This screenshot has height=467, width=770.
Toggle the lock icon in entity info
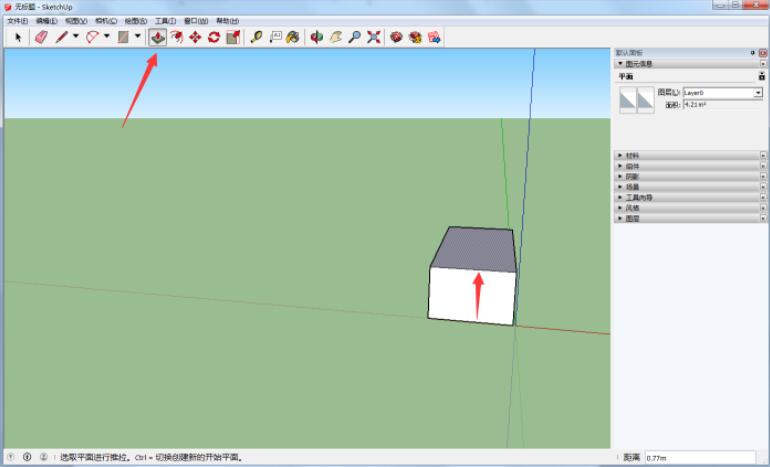761,76
